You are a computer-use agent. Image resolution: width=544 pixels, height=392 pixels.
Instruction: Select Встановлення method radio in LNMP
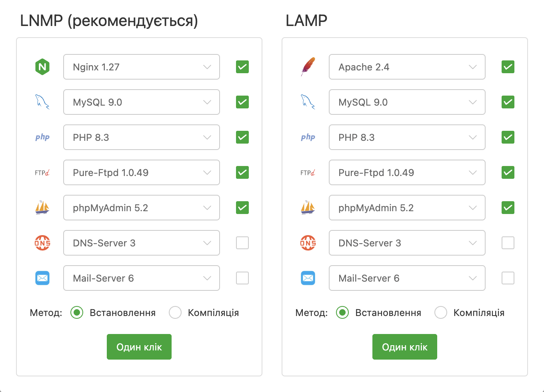click(x=77, y=312)
